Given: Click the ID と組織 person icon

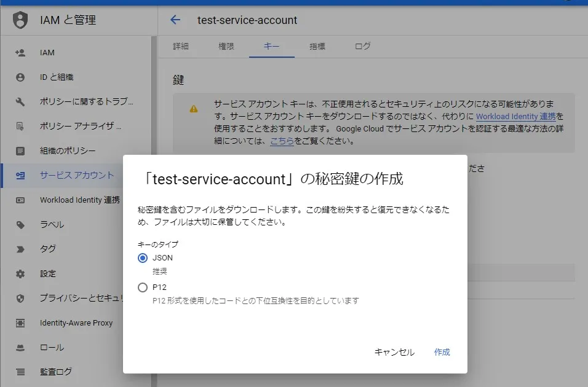Looking at the screenshot, I should coord(20,77).
